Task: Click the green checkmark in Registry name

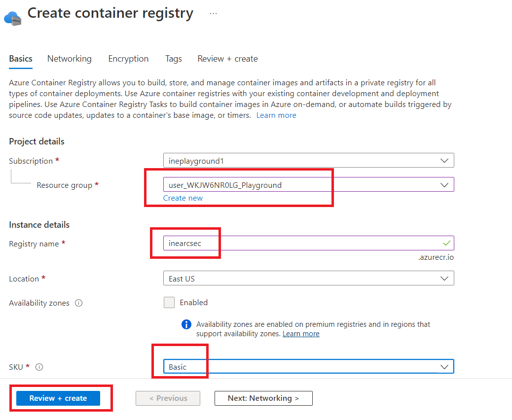Action: (446, 243)
